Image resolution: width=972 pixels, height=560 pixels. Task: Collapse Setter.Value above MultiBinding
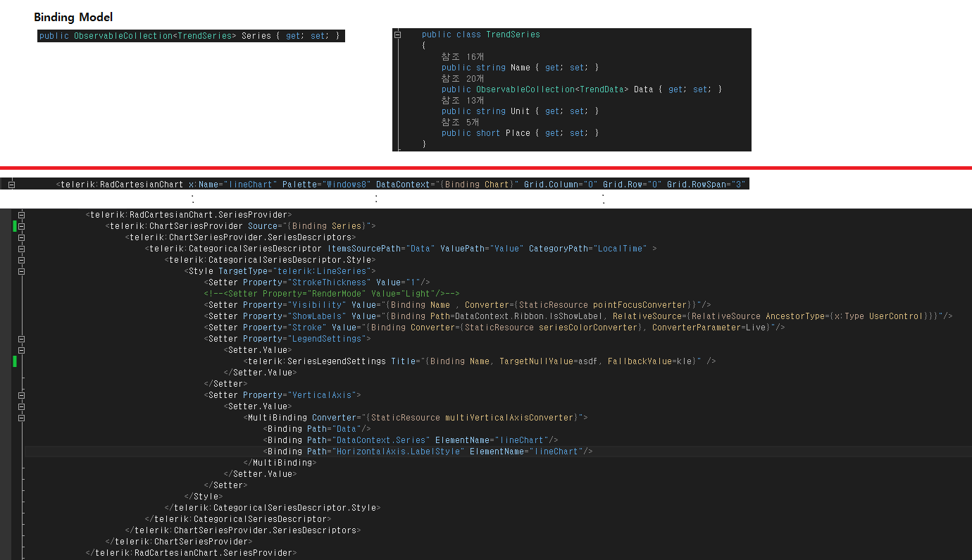point(22,406)
